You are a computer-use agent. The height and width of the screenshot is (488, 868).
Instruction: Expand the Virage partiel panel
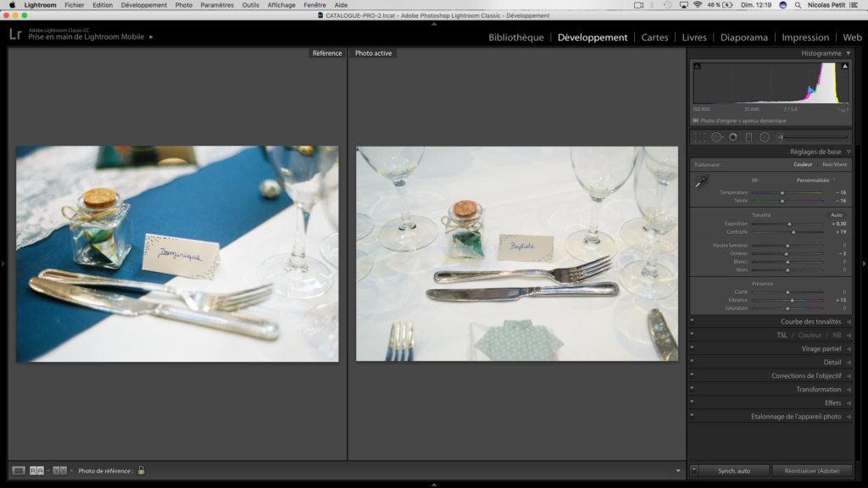pyautogui.click(x=849, y=348)
